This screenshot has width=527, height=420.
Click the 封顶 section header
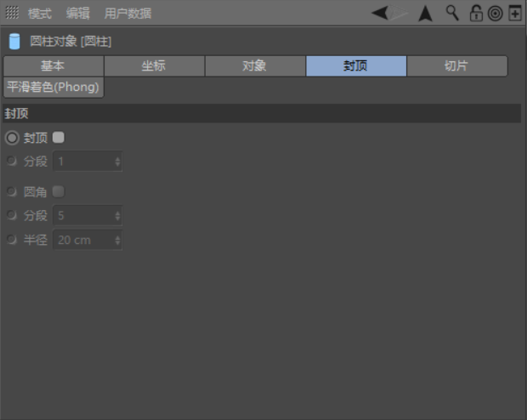[x=262, y=113]
